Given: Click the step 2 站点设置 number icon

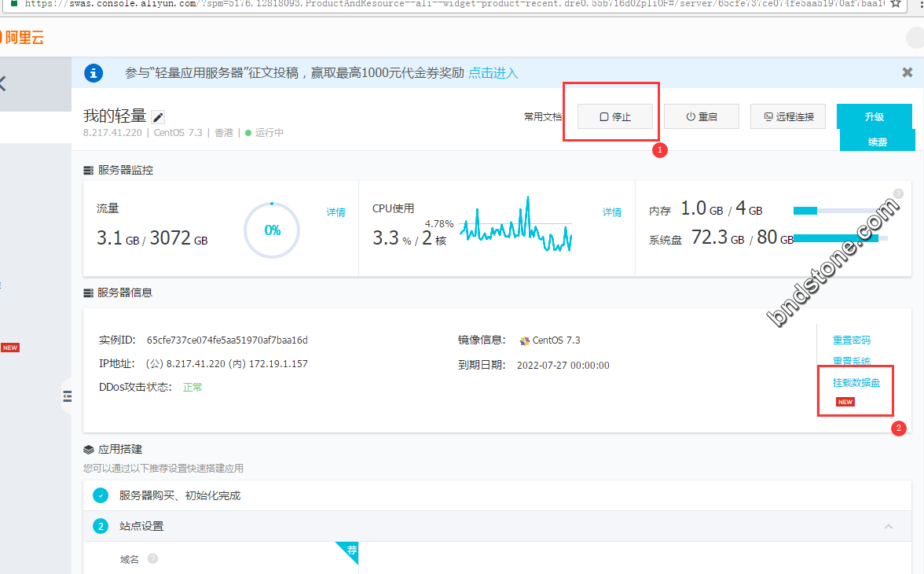Looking at the screenshot, I should [x=101, y=526].
